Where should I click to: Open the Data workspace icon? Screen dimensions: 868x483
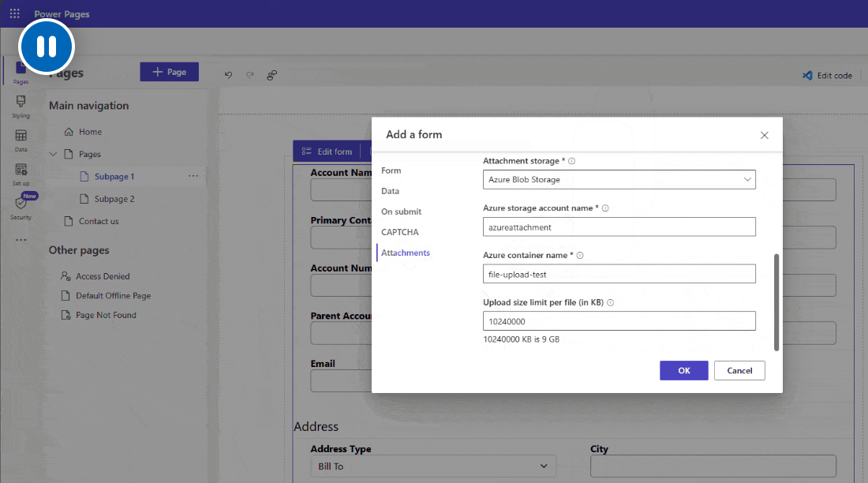click(21, 140)
